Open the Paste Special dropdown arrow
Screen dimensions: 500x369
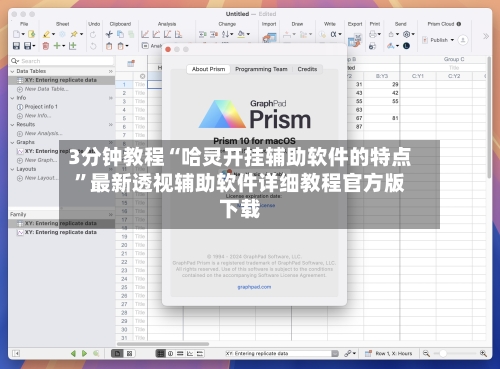point(127,46)
